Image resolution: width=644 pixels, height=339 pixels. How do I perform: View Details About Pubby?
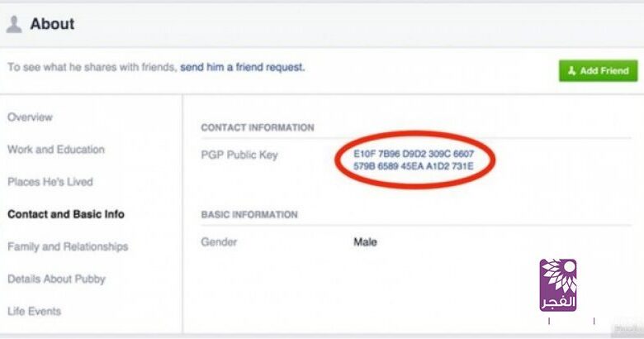(57, 279)
